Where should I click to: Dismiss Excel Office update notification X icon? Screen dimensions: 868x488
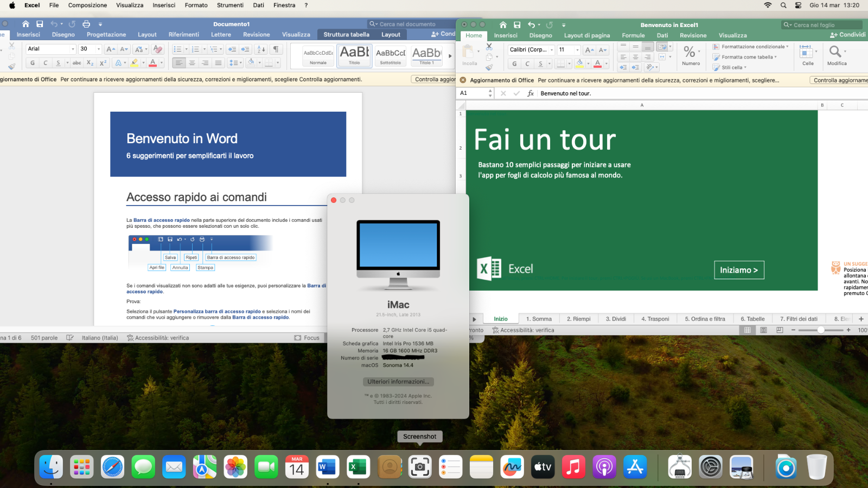463,80
